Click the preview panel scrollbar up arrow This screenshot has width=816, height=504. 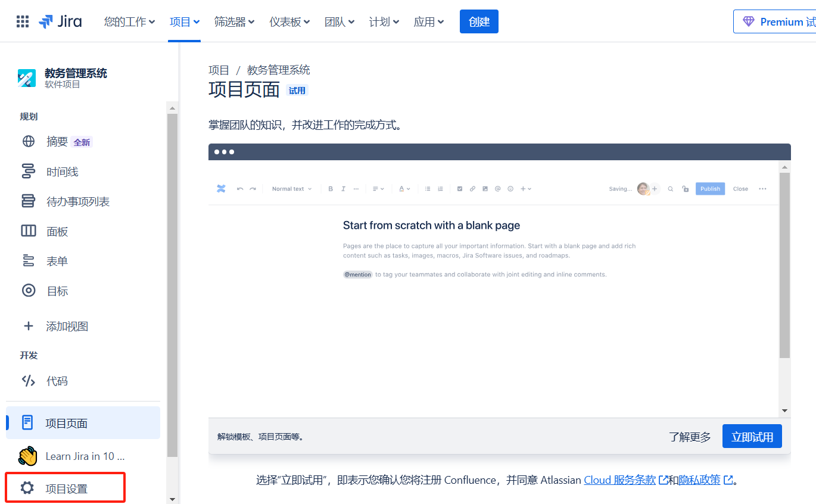tap(784, 167)
